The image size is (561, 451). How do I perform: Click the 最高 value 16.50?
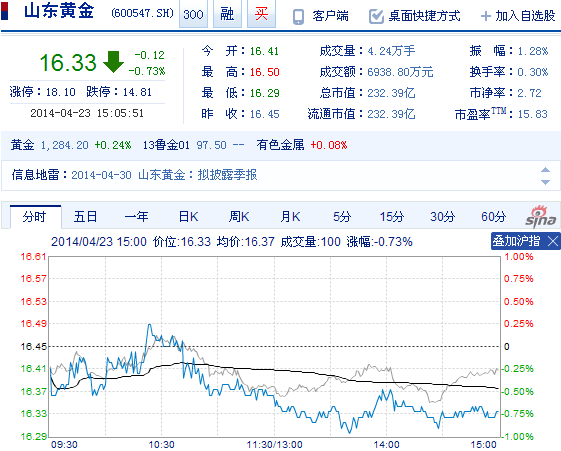click(x=264, y=72)
